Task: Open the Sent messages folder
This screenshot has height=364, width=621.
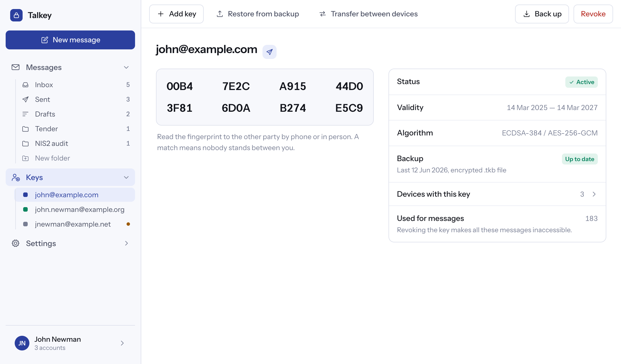Action: tap(75, 99)
